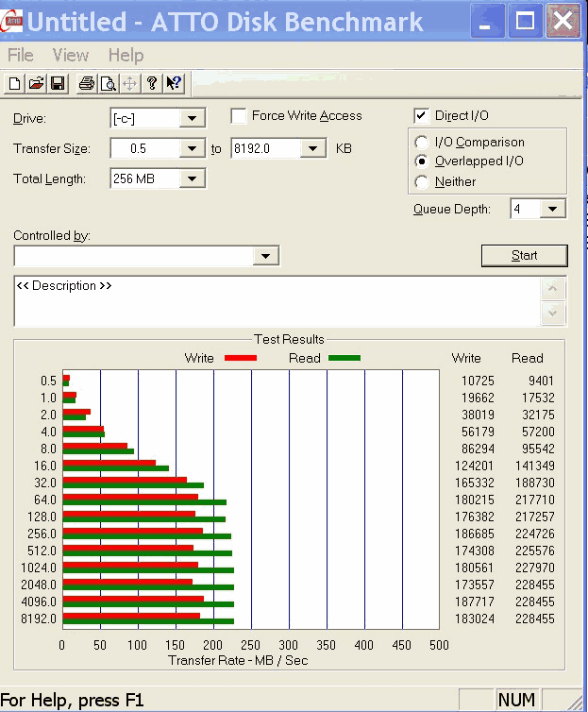Open the File menu
588x712 pixels.
tap(21, 56)
